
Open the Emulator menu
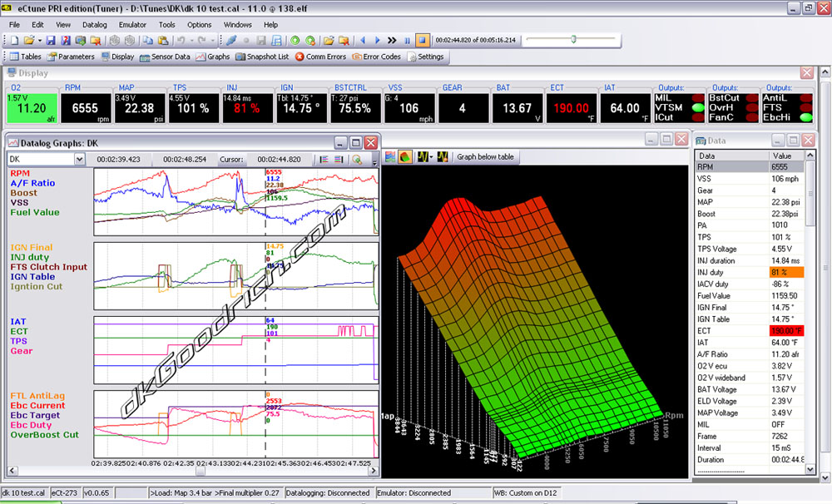tap(132, 25)
